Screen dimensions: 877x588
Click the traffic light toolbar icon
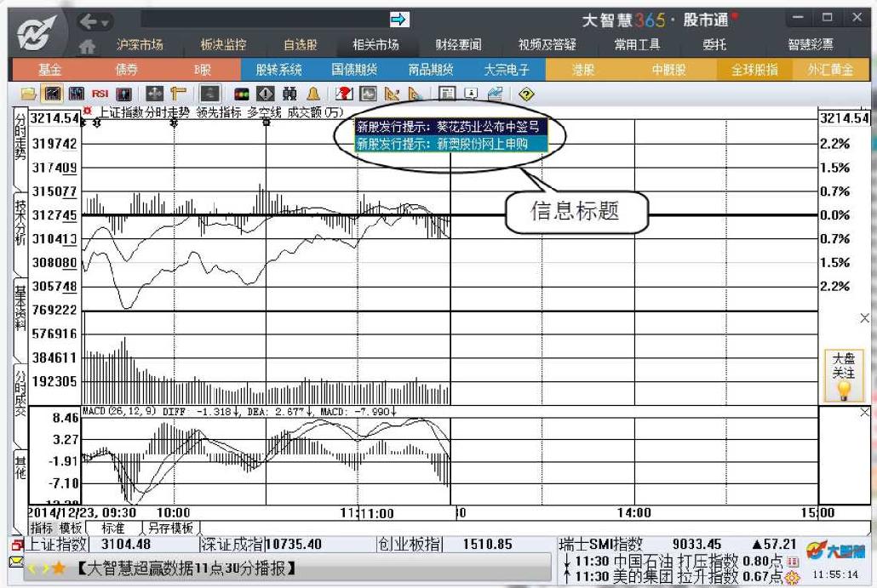(x=242, y=94)
